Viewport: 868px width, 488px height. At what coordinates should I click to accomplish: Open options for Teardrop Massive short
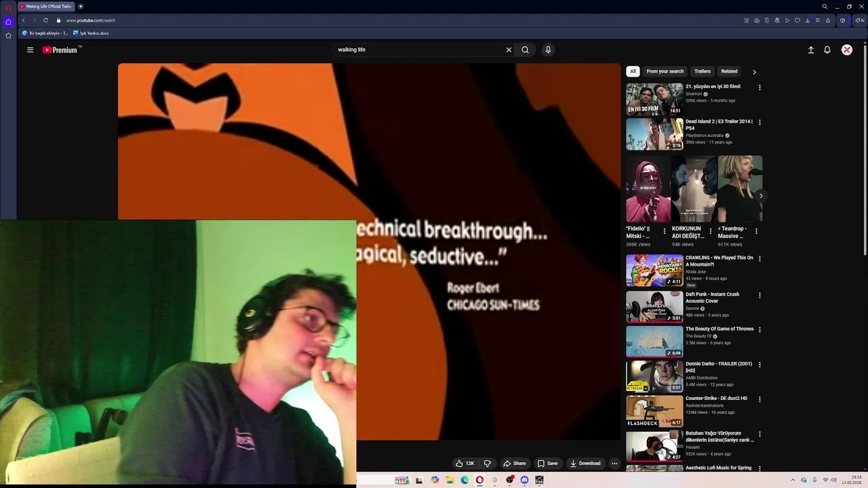click(x=756, y=231)
